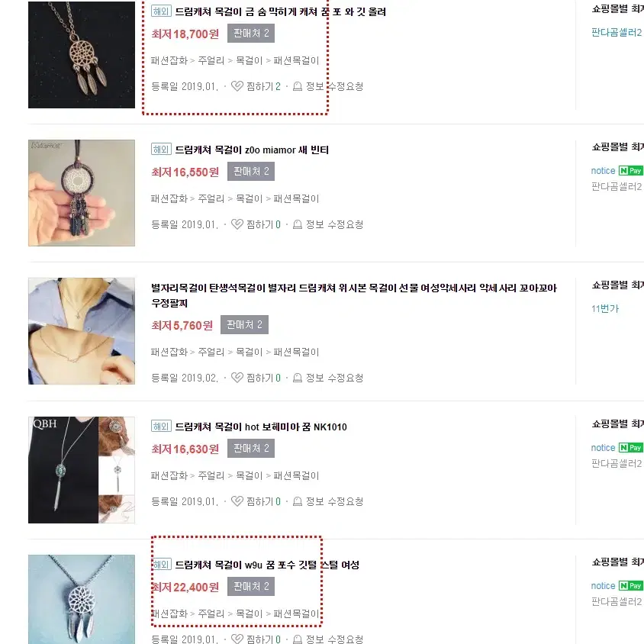The image size is (644, 644).
Task: Click heart icon on 16,630원 NK1010 listing
Action: pyautogui.click(x=237, y=501)
